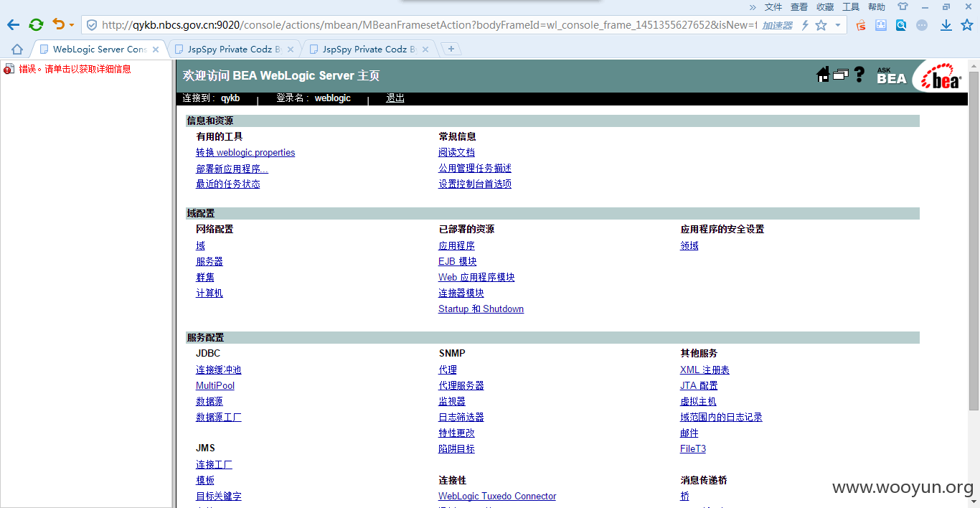
Task: Open the 收藏 menu
Action: [825, 7]
